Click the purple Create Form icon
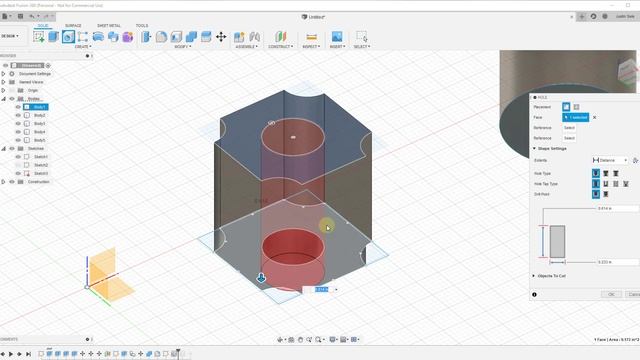The height and width of the screenshot is (360, 640). pyautogui.click(x=128, y=37)
